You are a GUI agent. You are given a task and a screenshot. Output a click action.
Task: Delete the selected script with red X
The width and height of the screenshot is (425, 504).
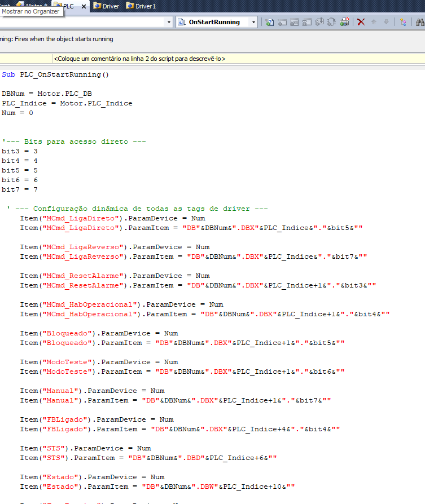pyautogui.click(x=361, y=22)
